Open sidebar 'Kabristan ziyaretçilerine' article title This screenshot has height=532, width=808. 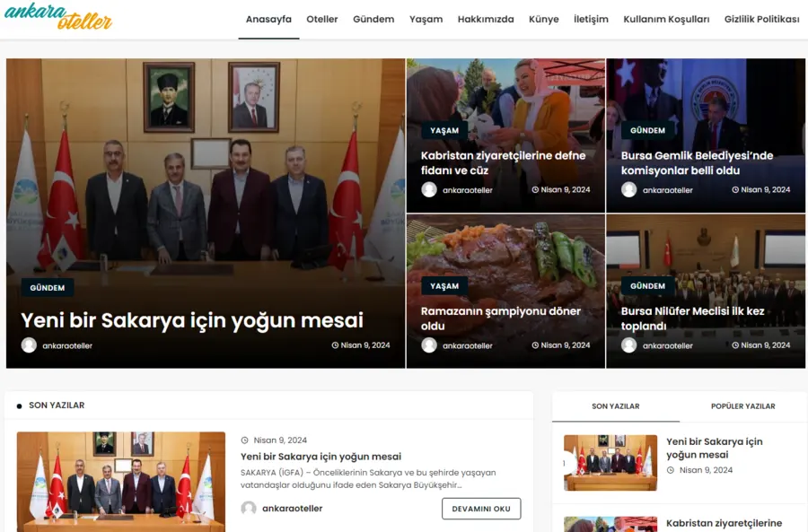coord(724,523)
